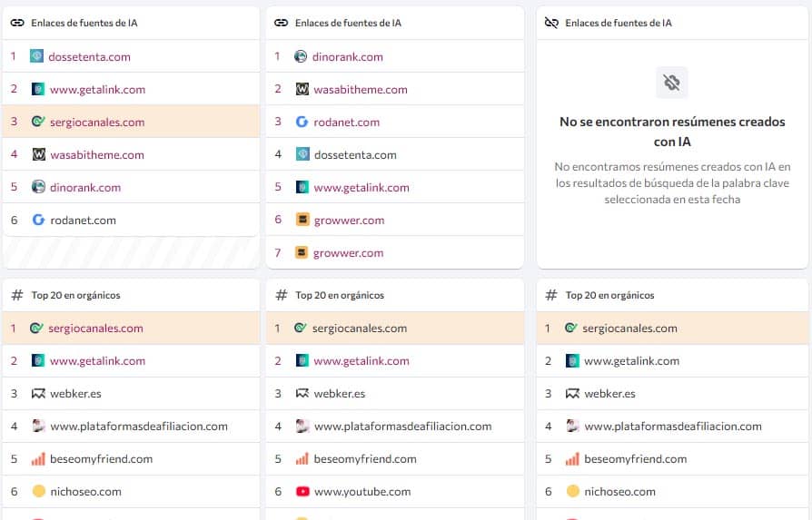The width and height of the screenshot is (812, 520).
Task: Click dinorank favicon in second AI sources list
Action: click(301, 56)
